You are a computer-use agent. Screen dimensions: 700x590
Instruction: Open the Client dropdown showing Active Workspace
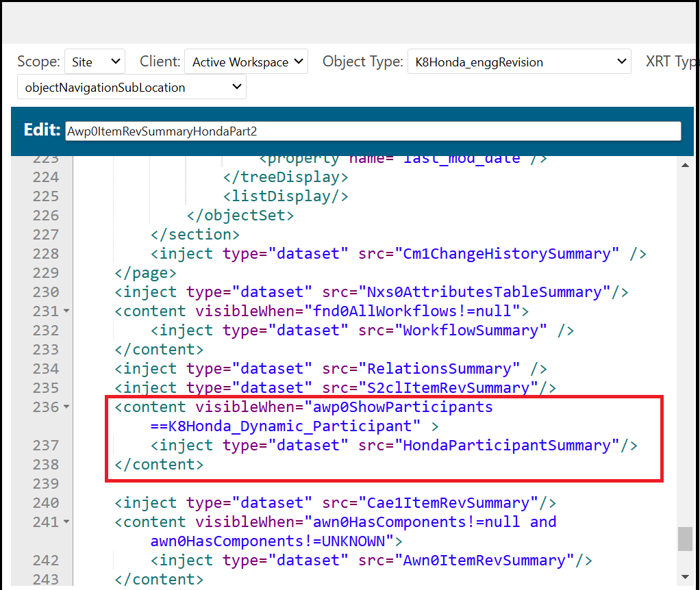tap(246, 62)
